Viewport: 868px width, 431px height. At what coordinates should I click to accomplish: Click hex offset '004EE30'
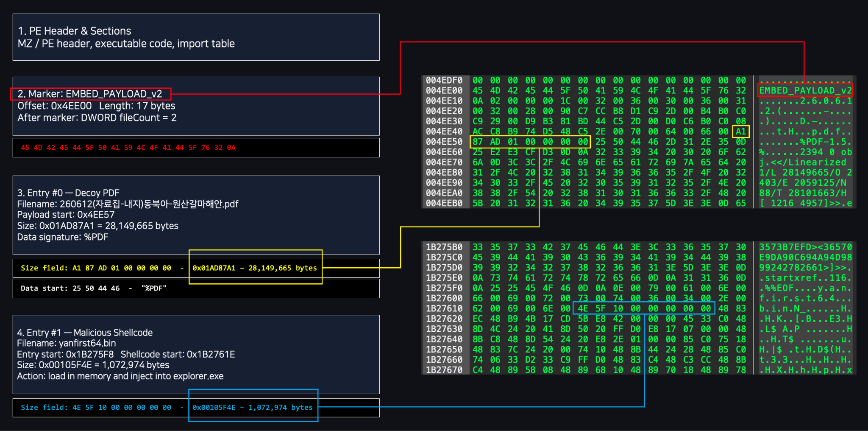[444, 121]
